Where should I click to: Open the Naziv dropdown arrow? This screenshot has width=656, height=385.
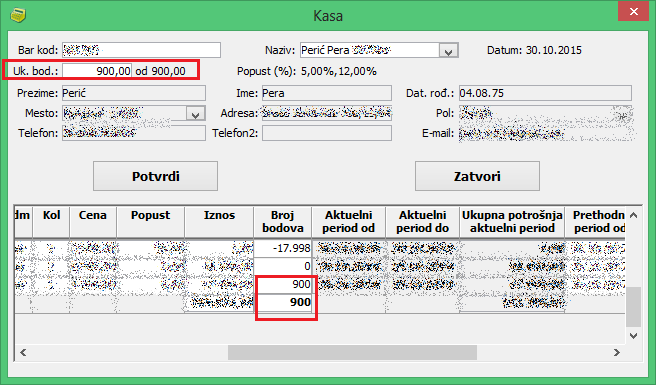(448, 51)
